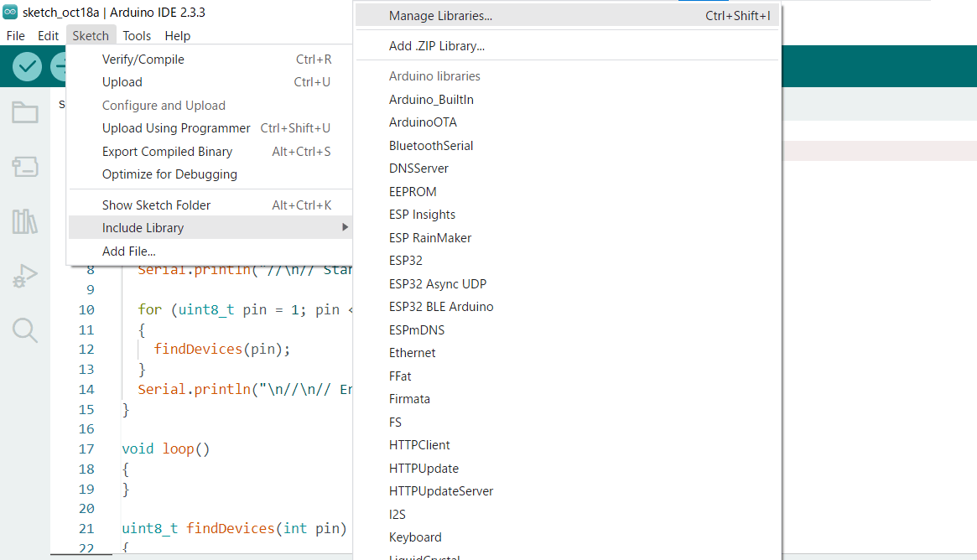This screenshot has height=560, width=977.
Task: Open the Sketchbook folder sidebar icon
Action: (x=25, y=112)
